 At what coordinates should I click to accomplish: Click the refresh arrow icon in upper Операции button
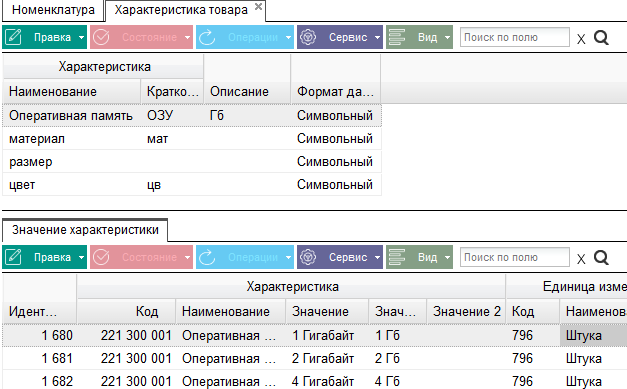[x=207, y=37]
